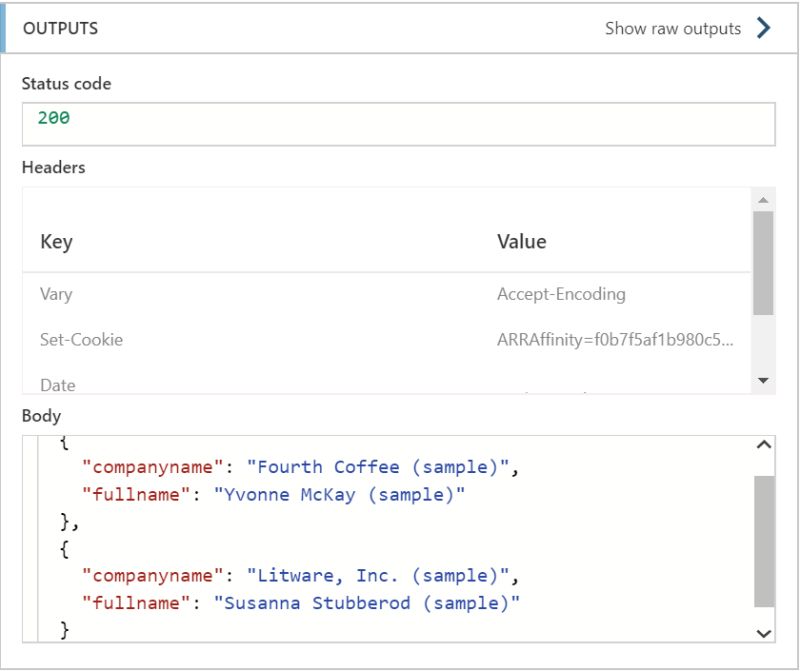
Task: Click the Value column header
Action: pos(521,241)
